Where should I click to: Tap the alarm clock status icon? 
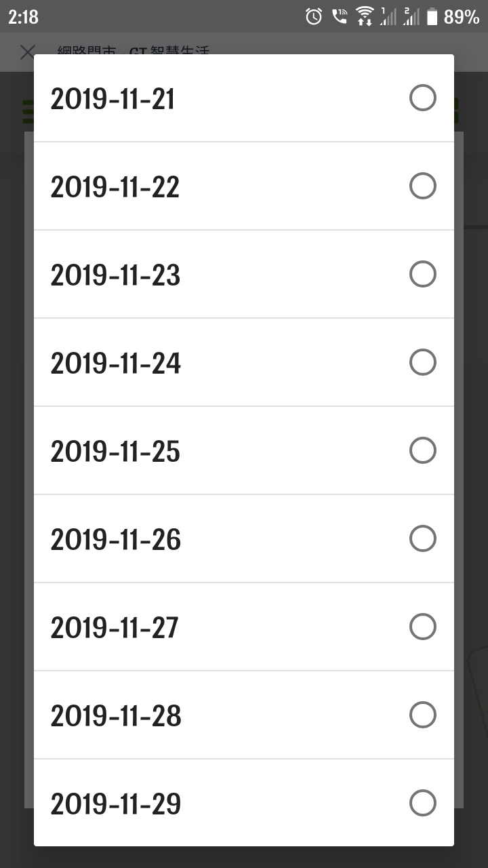click(314, 17)
